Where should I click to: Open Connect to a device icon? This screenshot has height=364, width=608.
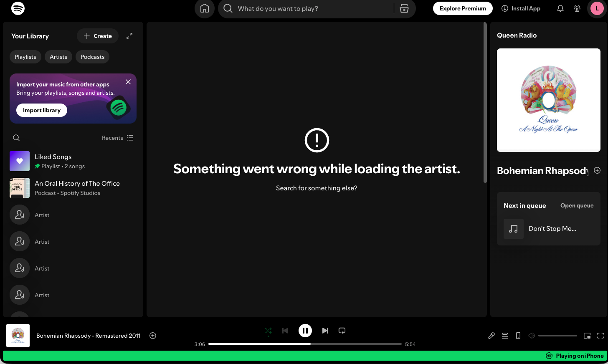point(518,336)
